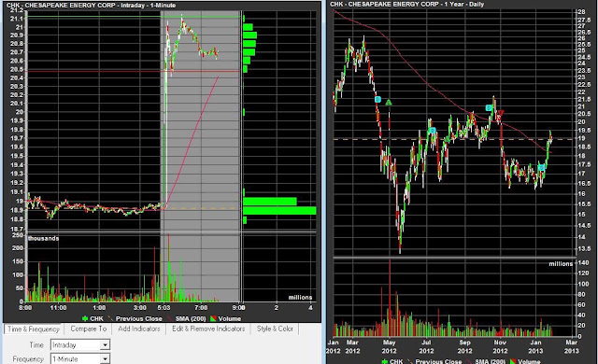Click the intraday 1-Minute chart title text
598x364 pixels.
[x=92, y=6]
